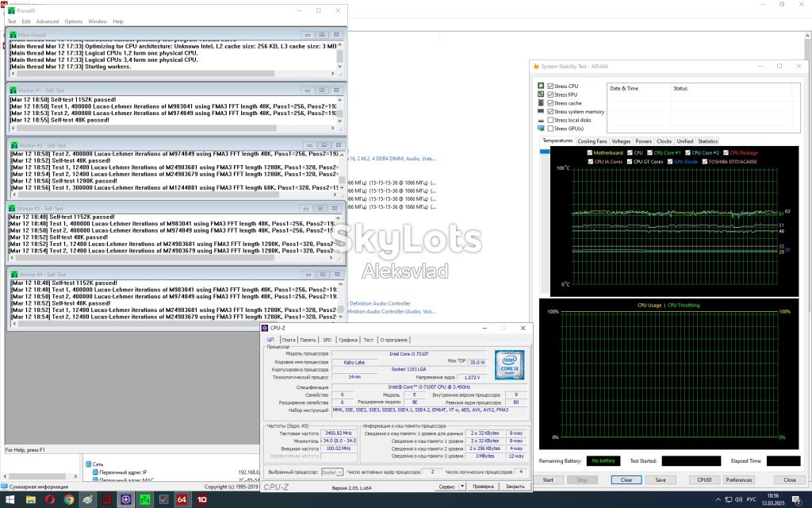Start the AIDA64 stability test
This screenshot has width=812, height=508.
548,480
